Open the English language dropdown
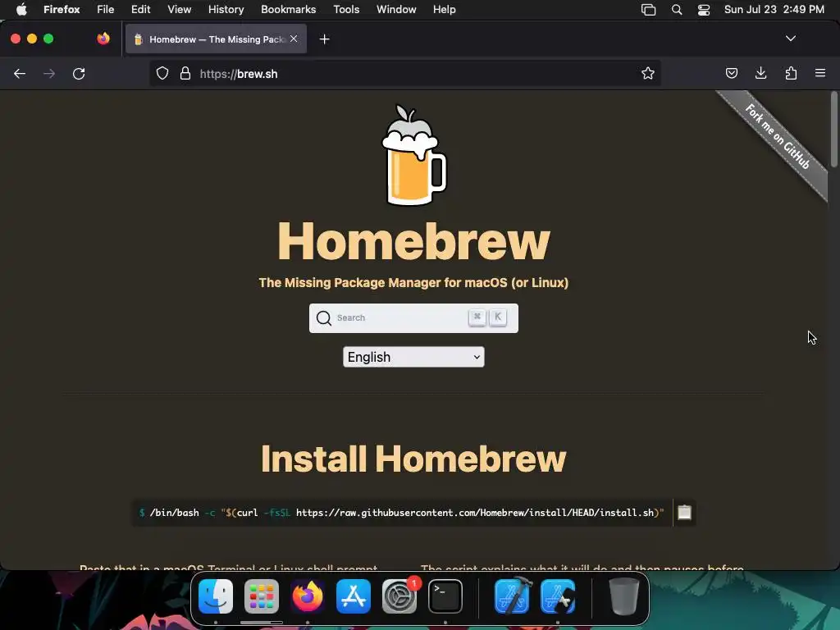 pyautogui.click(x=413, y=357)
